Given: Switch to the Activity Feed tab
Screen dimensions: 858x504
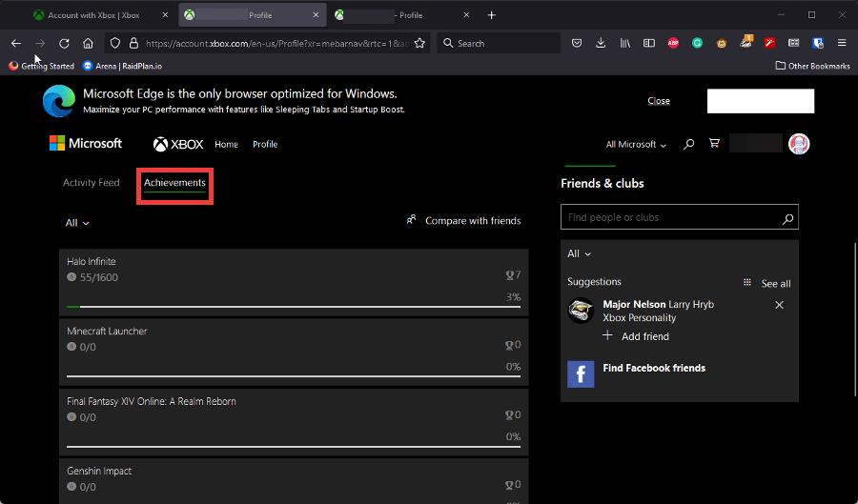Looking at the screenshot, I should pos(91,183).
